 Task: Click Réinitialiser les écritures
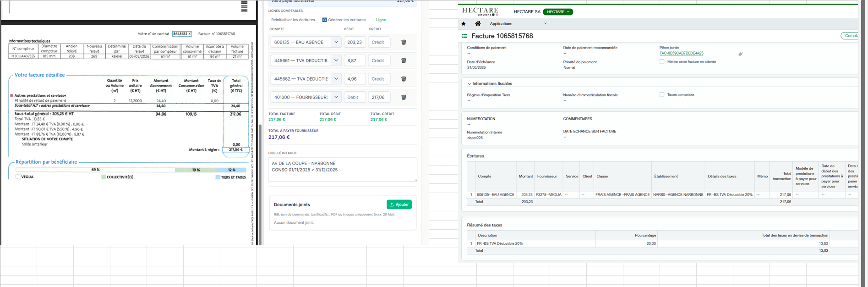293,20
